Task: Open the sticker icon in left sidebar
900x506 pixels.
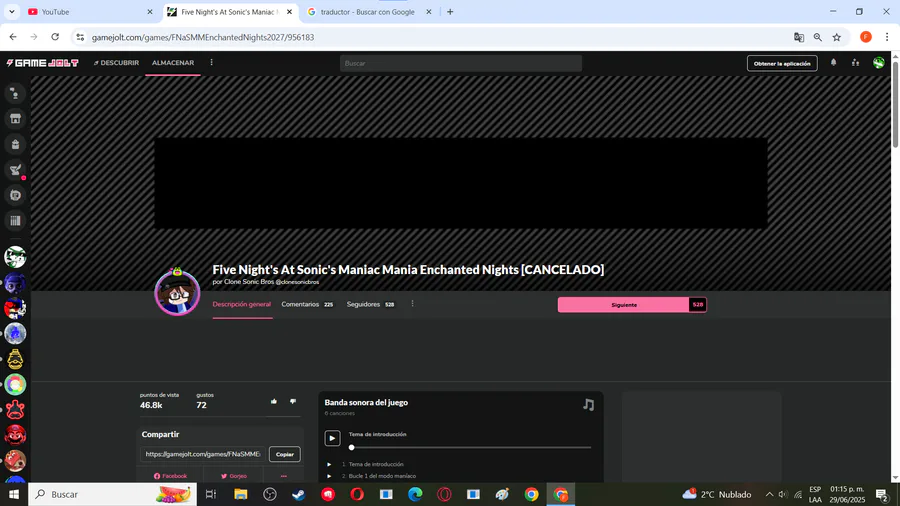Action: tap(15, 195)
